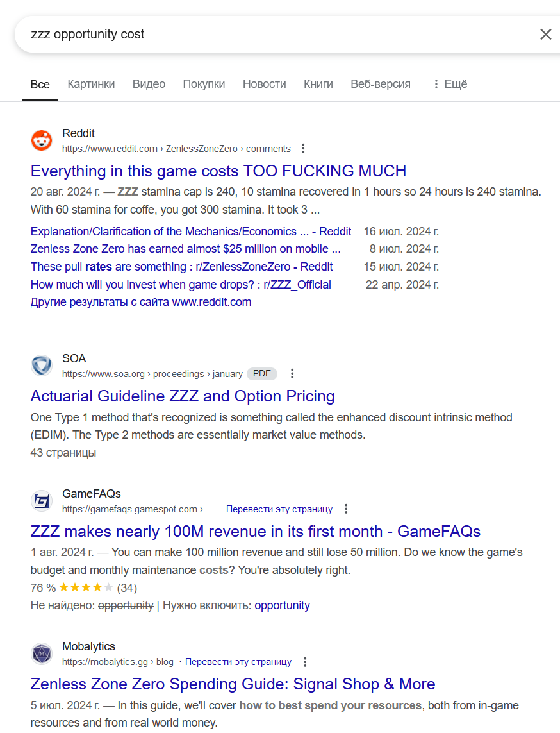This screenshot has height=733, width=560.
Task: Click the 'opportunity' must-include link
Action: tap(282, 605)
